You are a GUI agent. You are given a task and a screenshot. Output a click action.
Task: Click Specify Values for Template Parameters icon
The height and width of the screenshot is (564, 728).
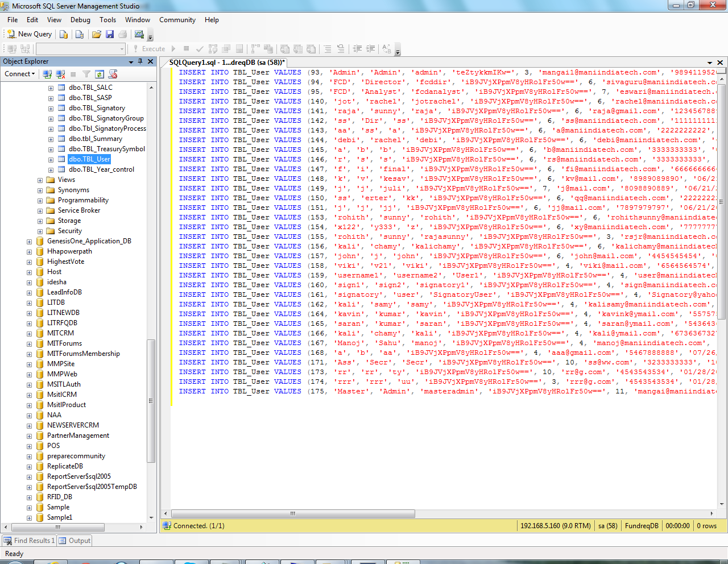387,49
